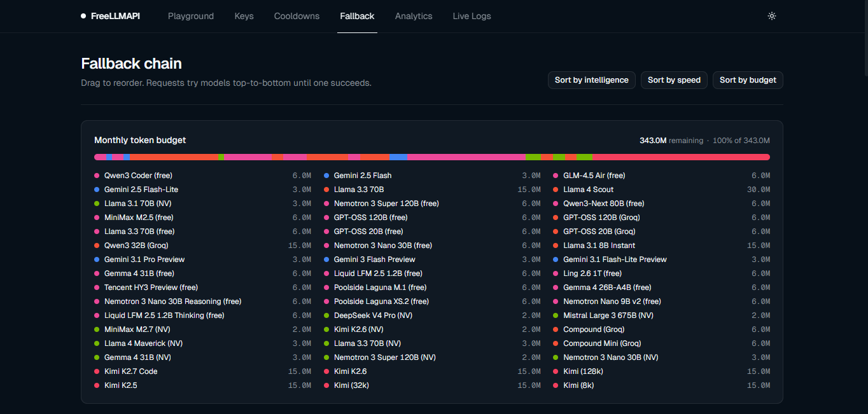Select the Gemini 2.5 Flash-Lite entry
This screenshot has width=868, height=414.
141,190
